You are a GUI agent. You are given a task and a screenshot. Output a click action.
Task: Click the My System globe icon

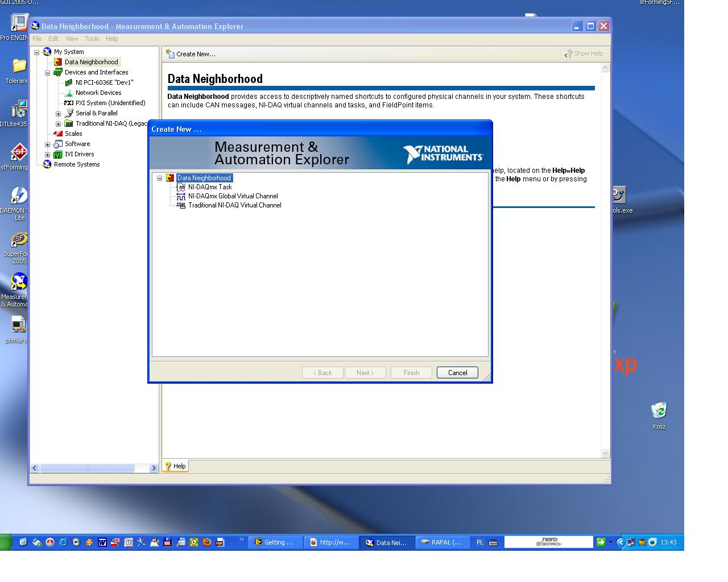point(47,52)
